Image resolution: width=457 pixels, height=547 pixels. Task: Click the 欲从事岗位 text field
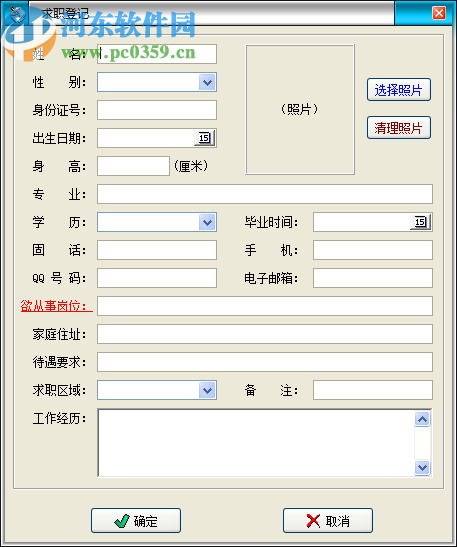pos(265,306)
